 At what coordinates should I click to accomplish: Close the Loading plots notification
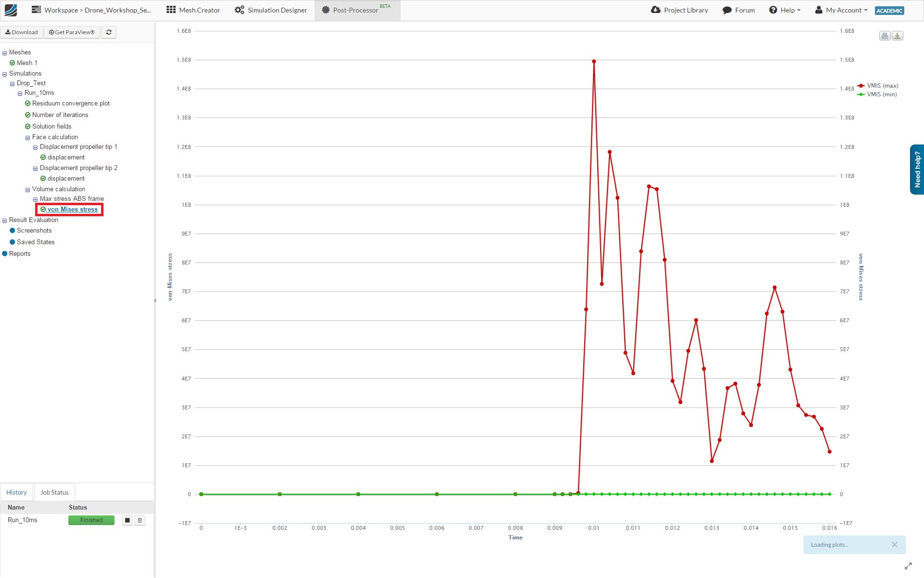pyautogui.click(x=895, y=545)
